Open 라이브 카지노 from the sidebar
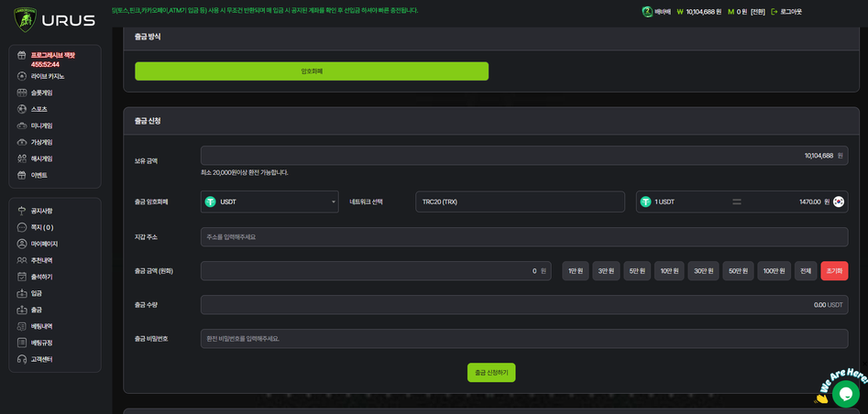Image resolution: width=868 pixels, height=414 pixels. pos(47,76)
